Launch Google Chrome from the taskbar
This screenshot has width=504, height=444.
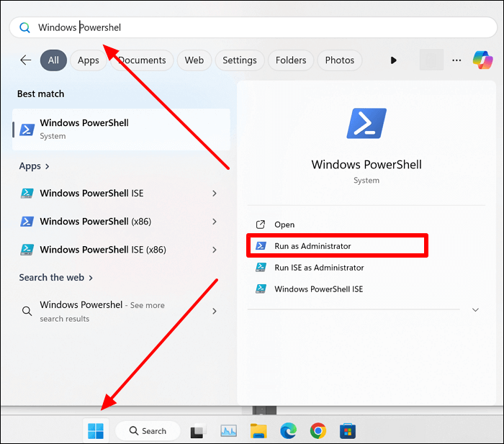tap(318, 431)
